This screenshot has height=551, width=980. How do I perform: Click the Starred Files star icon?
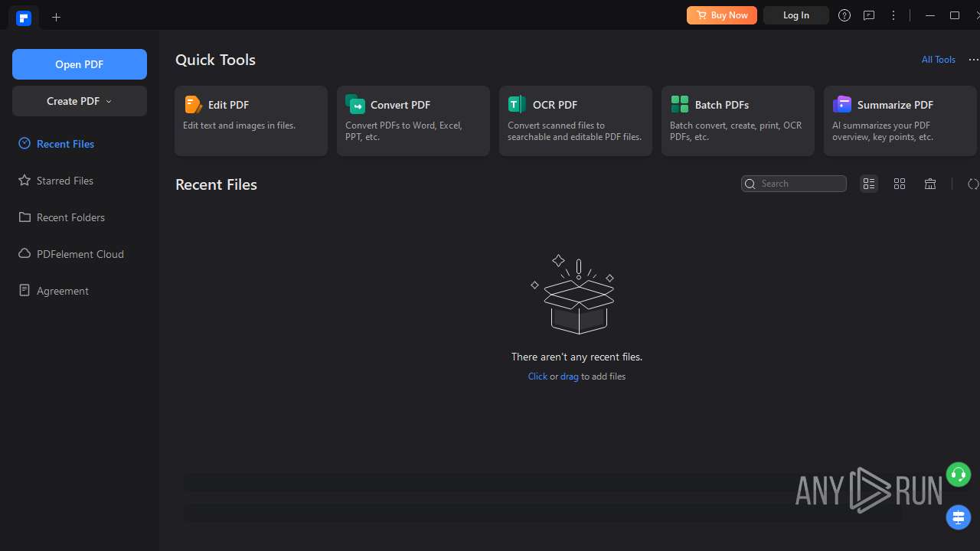coord(24,180)
